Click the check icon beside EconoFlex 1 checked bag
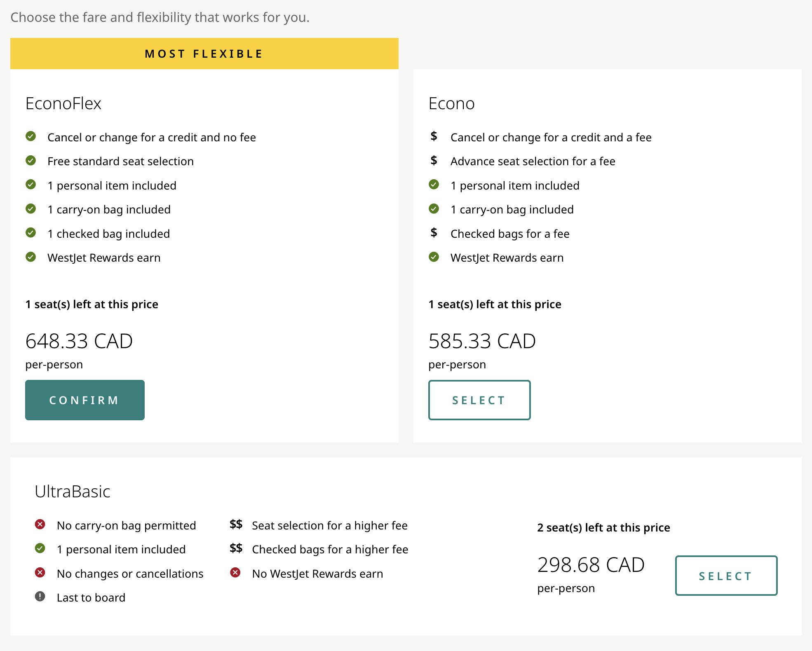 tap(31, 233)
